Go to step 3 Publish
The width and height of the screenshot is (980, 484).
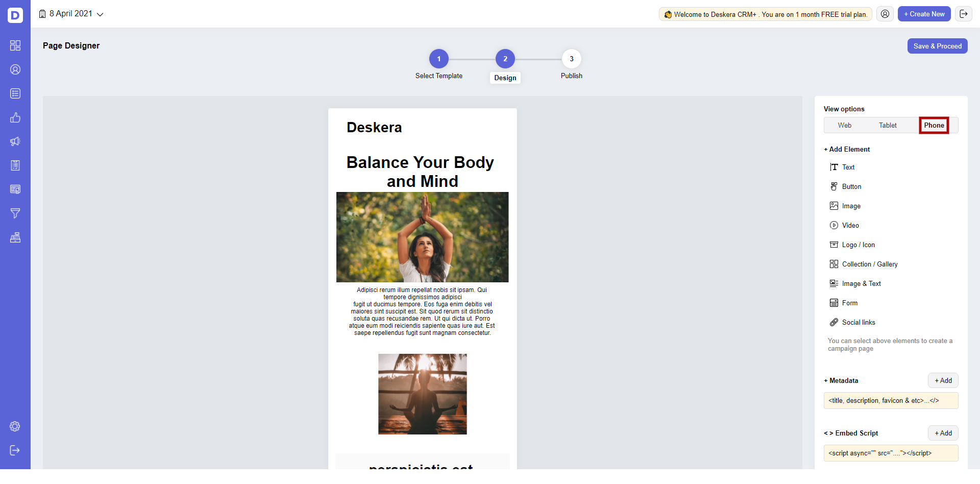[x=572, y=59]
